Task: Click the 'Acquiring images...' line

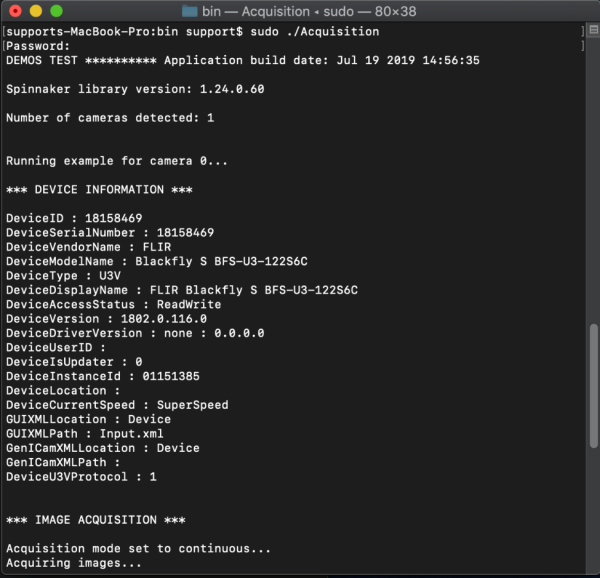Action: pyautogui.click(x=74, y=563)
